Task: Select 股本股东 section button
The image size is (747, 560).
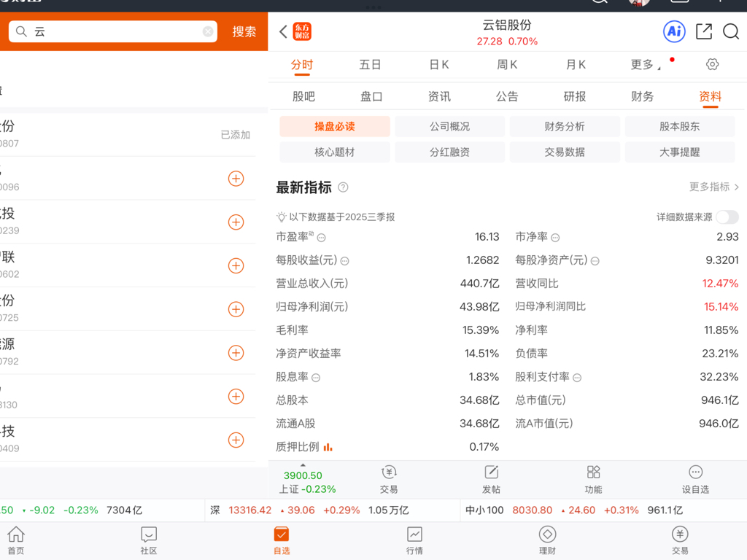Action: point(680,126)
